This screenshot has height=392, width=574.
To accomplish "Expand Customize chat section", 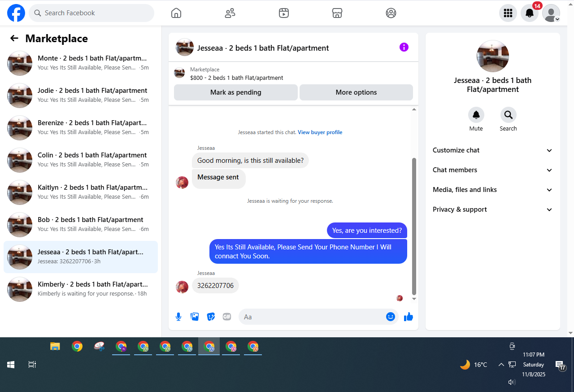I will pos(492,150).
